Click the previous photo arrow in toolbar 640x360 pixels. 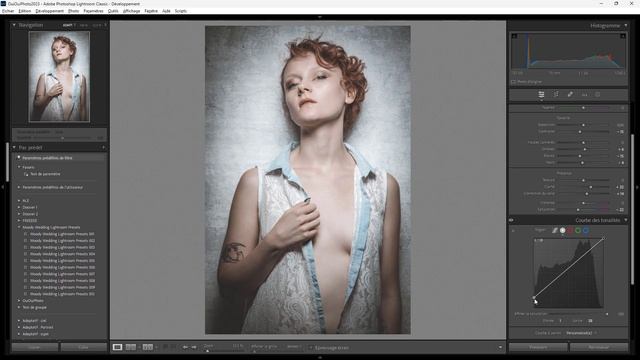click(185, 347)
